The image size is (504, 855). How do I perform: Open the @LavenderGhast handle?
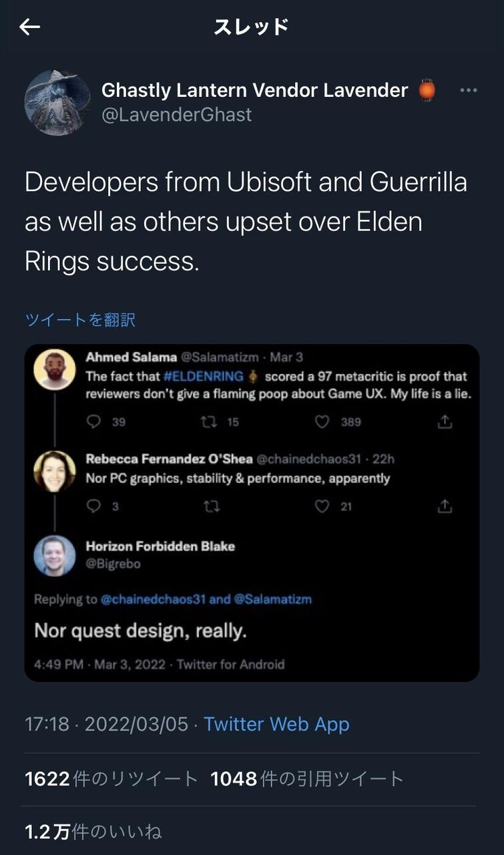176,115
